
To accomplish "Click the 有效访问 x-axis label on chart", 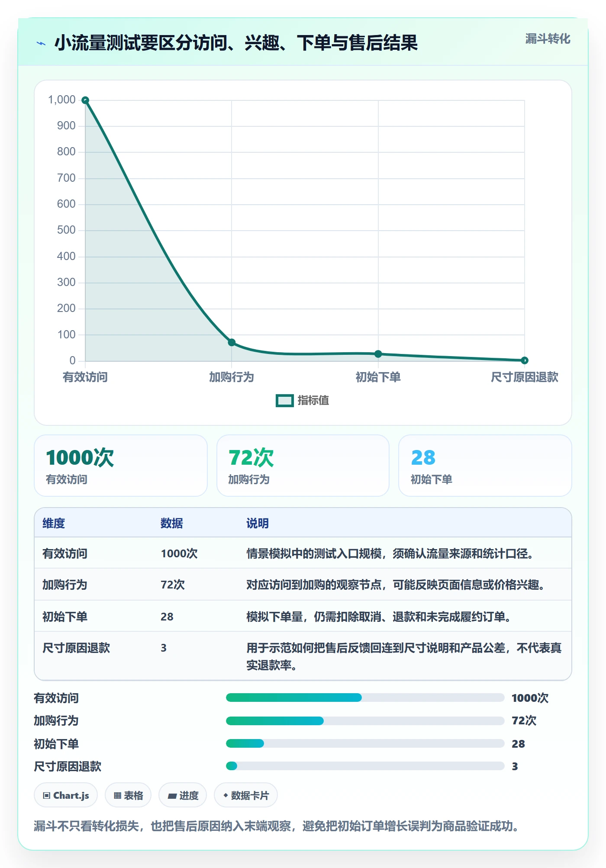I will [85, 377].
